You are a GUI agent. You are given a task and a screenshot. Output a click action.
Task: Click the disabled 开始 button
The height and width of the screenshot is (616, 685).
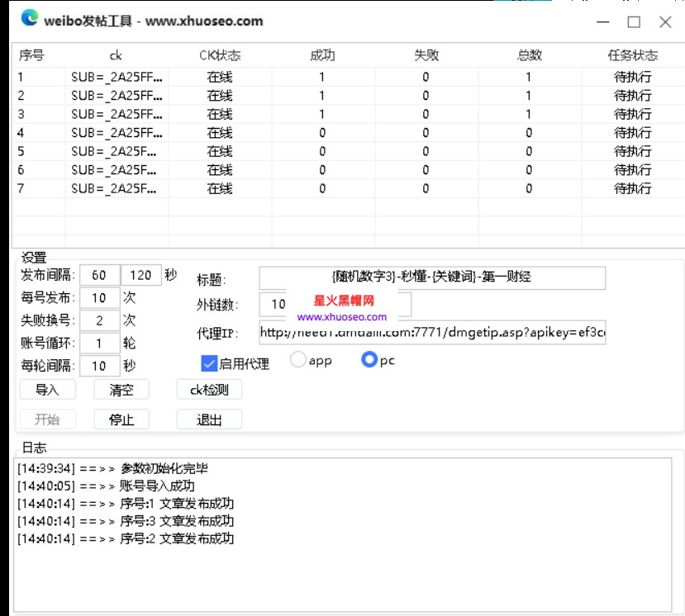click(x=48, y=419)
